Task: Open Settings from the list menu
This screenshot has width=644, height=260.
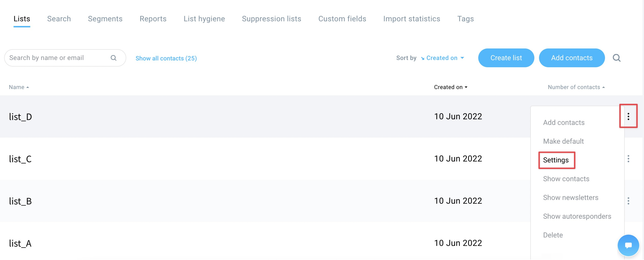Action: (x=556, y=160)
